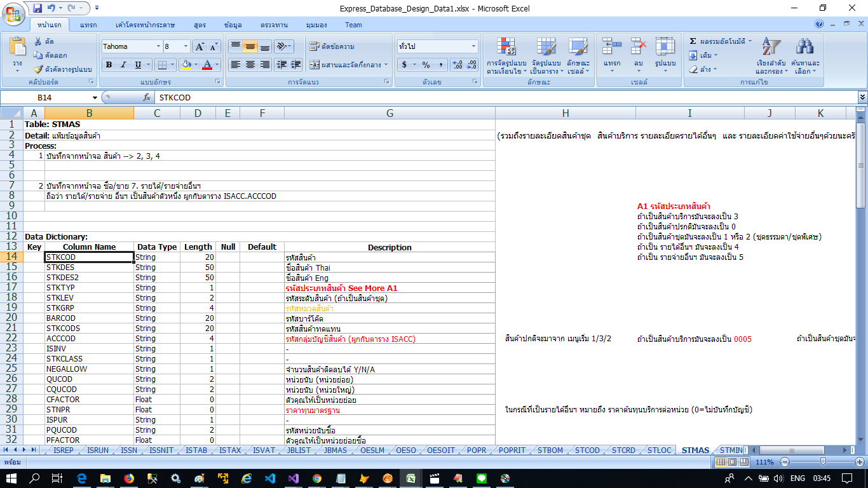Cut selection with the scissors (ตัด) icon
This screenshot has height=488, width=868.
pos(39,41)
